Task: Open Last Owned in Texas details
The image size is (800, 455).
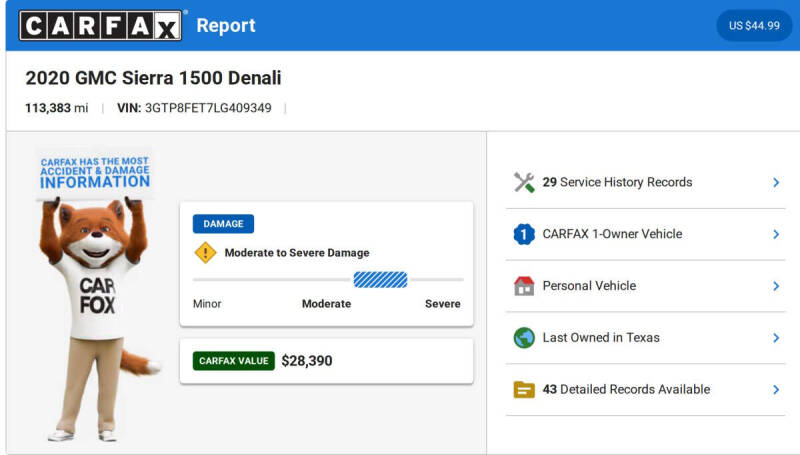Action: click(601, 338)
